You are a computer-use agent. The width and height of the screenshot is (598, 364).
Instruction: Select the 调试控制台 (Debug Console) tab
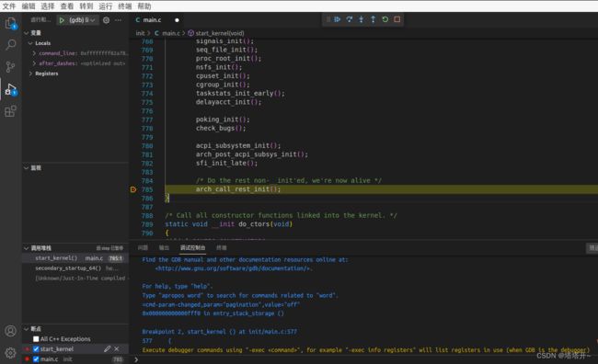[x=192, y=248]
